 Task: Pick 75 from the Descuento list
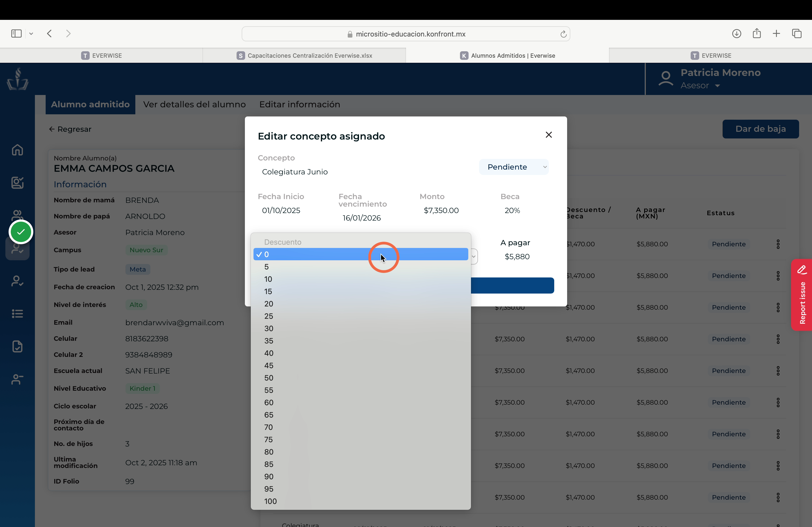pyautogui.click(x=361, y=440)
